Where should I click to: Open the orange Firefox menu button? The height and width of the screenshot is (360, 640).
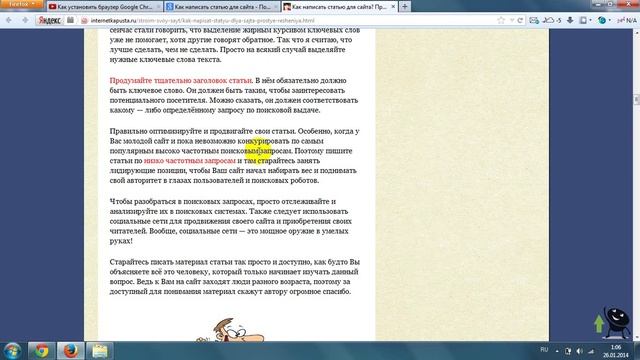click(21, 4)
